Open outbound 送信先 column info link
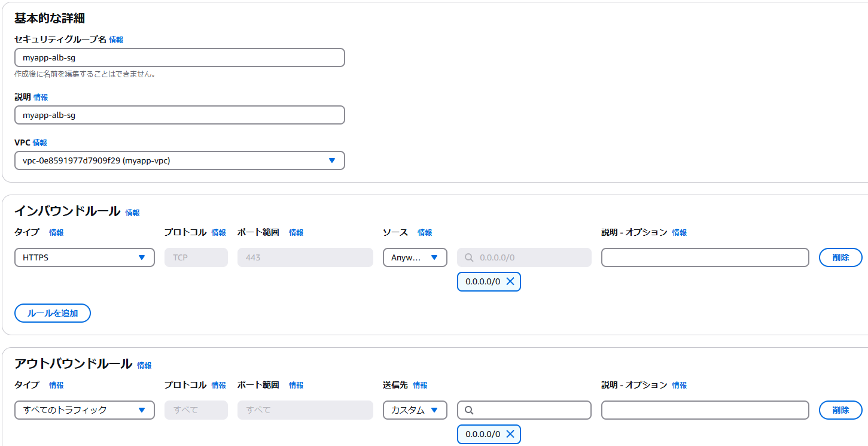Viewport: 868px width, 446px height. tap(420, 386)
